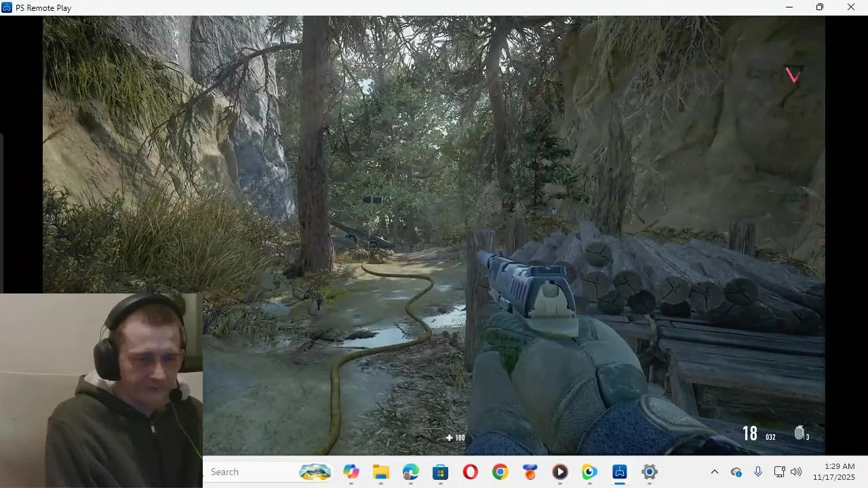Show hidden tray icons chevron

[714, 472]
